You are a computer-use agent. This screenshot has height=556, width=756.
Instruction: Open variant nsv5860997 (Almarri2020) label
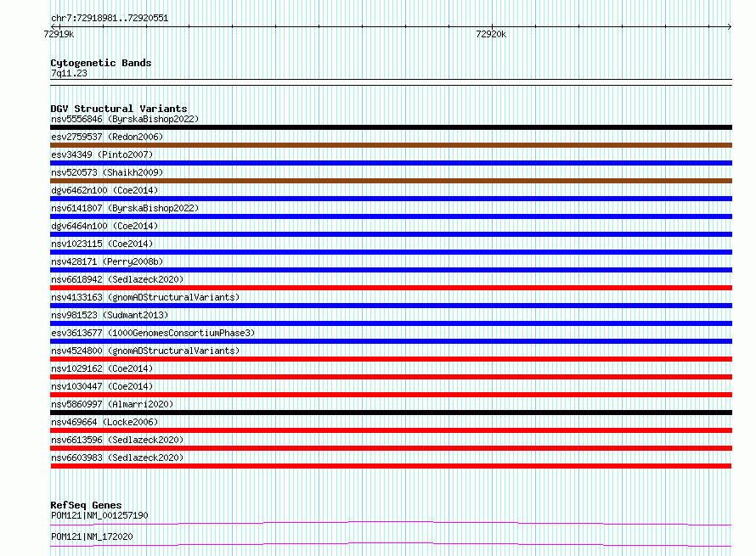pyautogui.click(x=112, y=404)
